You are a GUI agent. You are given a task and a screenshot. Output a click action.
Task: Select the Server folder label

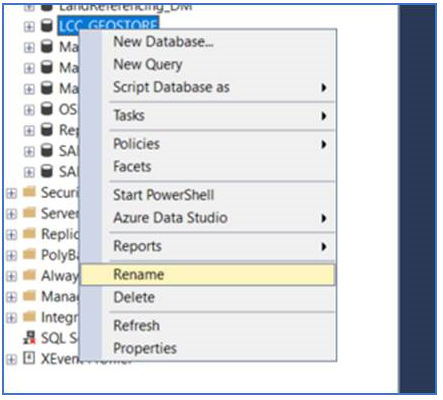[59, 214]
